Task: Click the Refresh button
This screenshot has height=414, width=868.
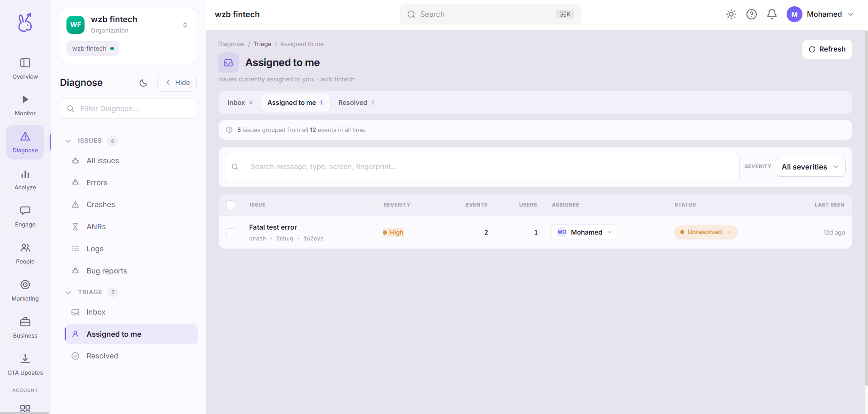Action: (827, 49)
